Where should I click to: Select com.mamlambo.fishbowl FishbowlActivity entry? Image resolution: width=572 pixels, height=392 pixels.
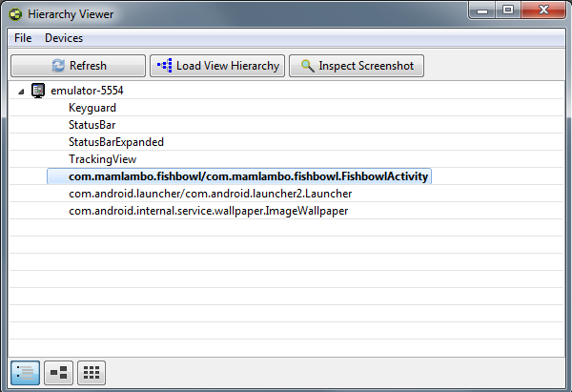coord(239,176)
